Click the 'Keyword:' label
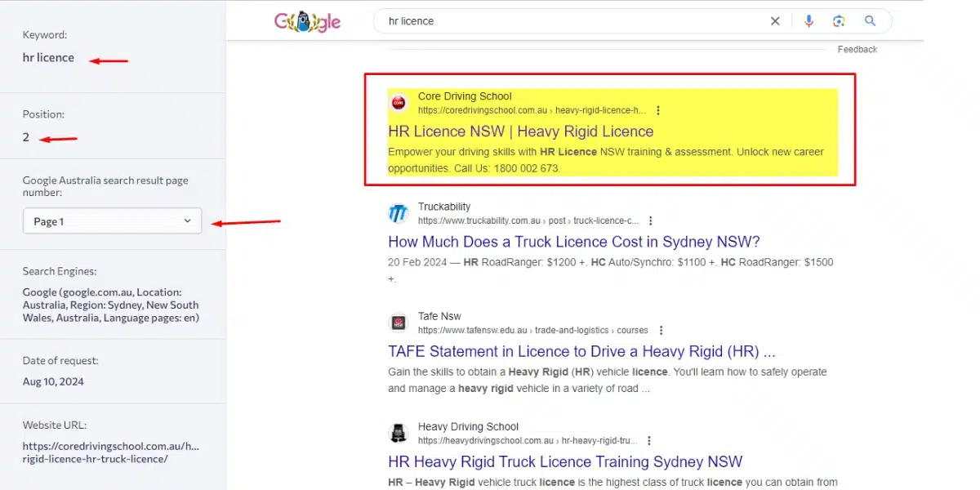Viewport: 980px width, 490px height. [x=45, y=35]
